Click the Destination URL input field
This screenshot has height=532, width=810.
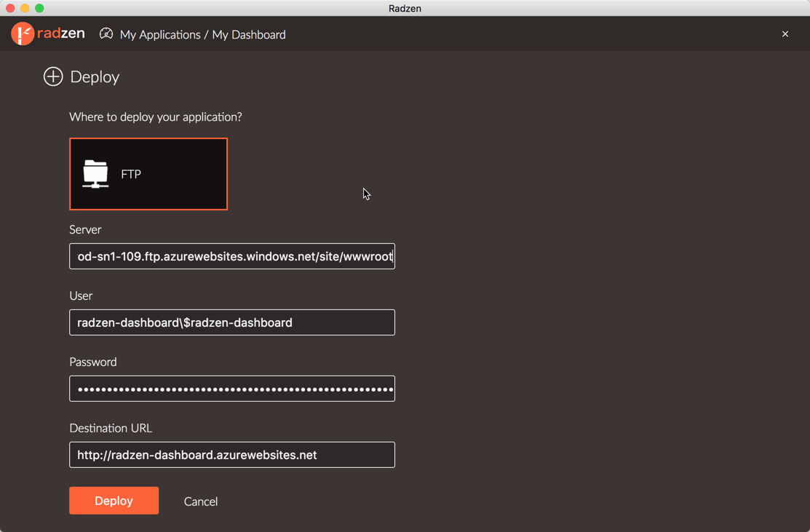(232, 455)
